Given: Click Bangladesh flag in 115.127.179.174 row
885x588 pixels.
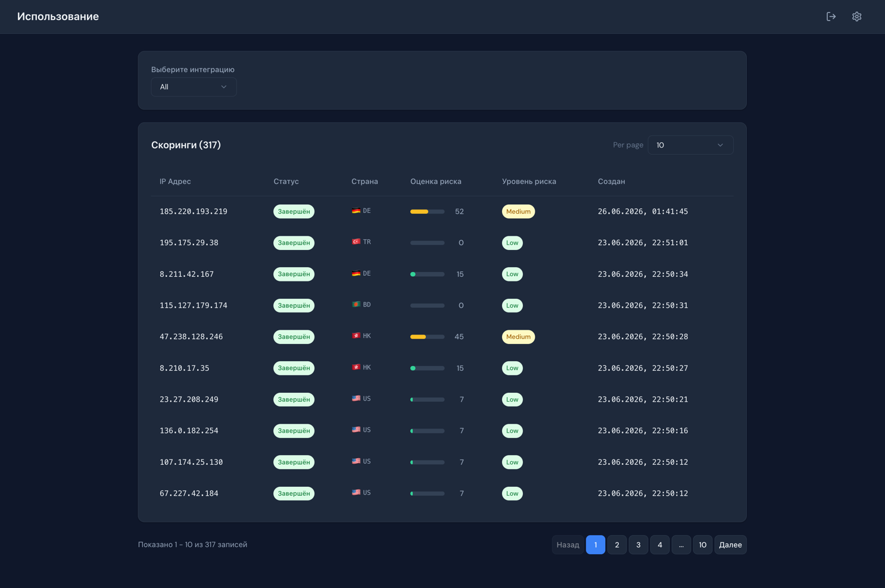Looking at the screenshot, I should (356, 304).
